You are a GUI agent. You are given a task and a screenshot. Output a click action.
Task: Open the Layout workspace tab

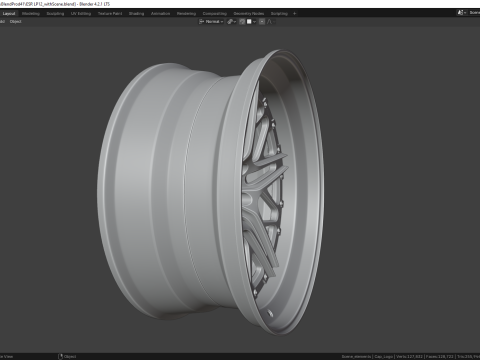pos(9,14)
